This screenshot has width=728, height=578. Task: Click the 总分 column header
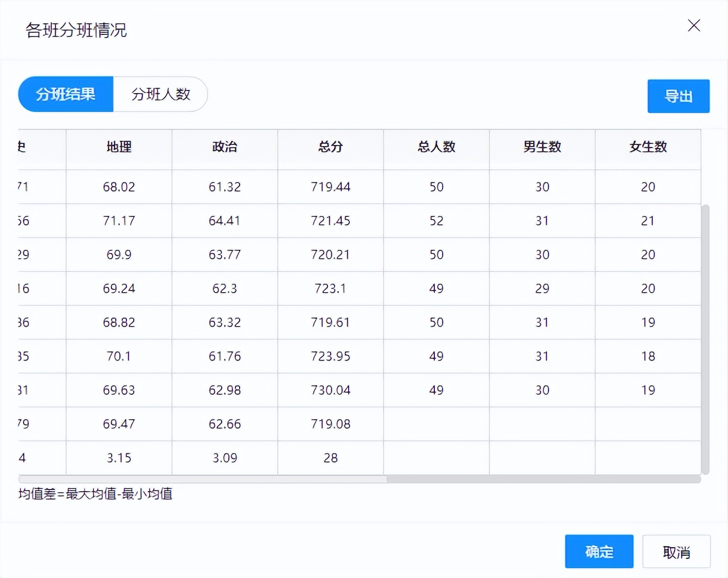click(330, 148)
